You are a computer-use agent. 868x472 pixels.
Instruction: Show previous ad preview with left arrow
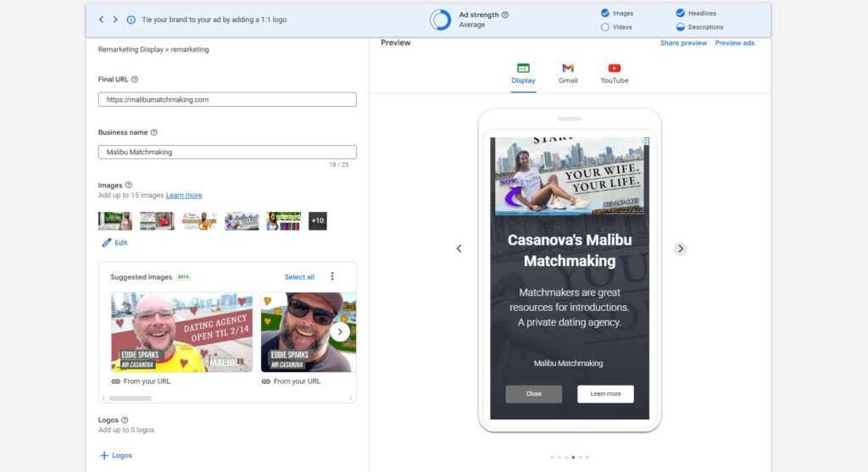coord(459,249)
